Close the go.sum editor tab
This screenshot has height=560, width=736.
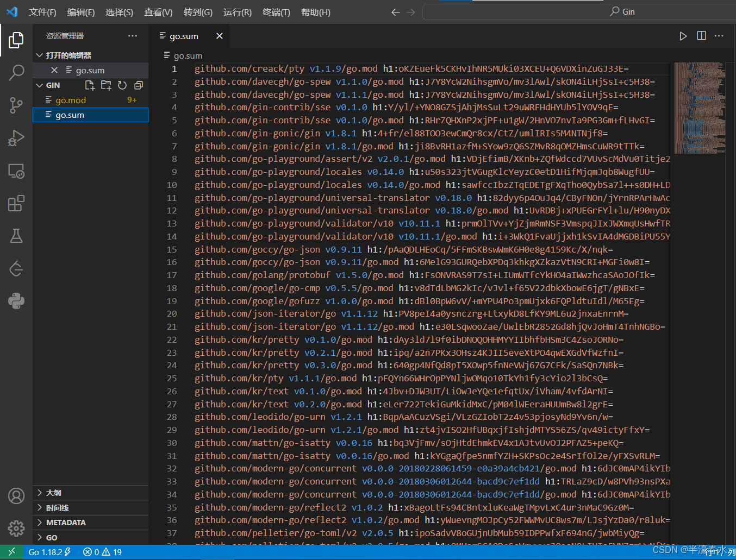[x=220, y=36]
